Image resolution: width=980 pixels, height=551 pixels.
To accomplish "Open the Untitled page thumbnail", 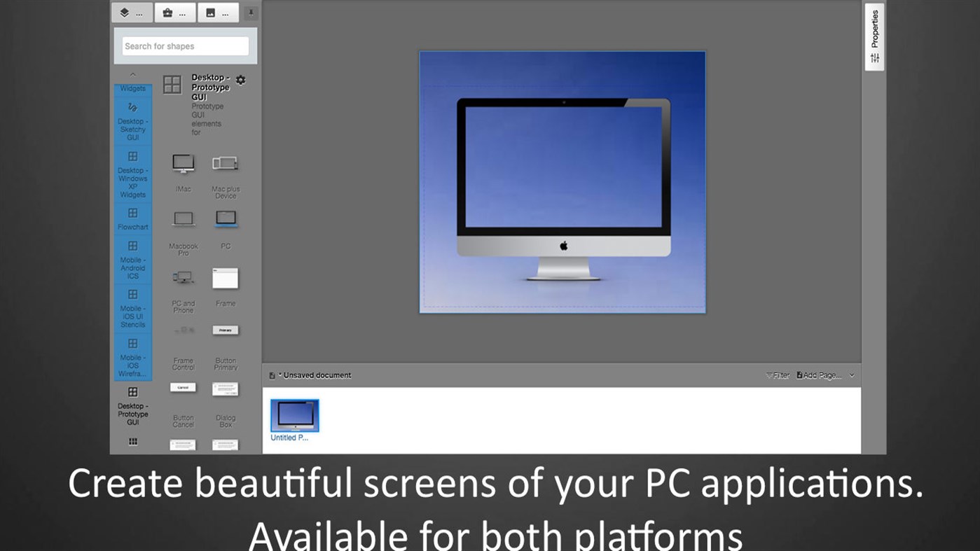I will pos(294,414).
